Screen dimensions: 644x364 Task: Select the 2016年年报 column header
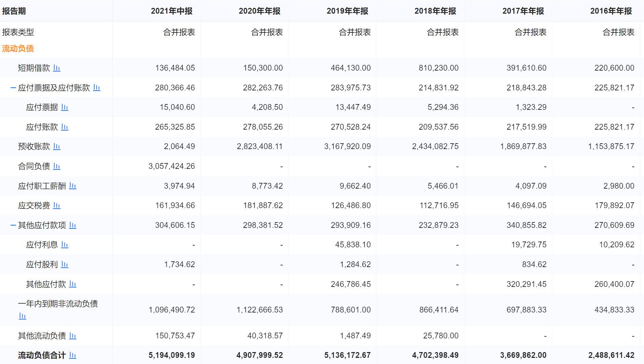point(611,11)
